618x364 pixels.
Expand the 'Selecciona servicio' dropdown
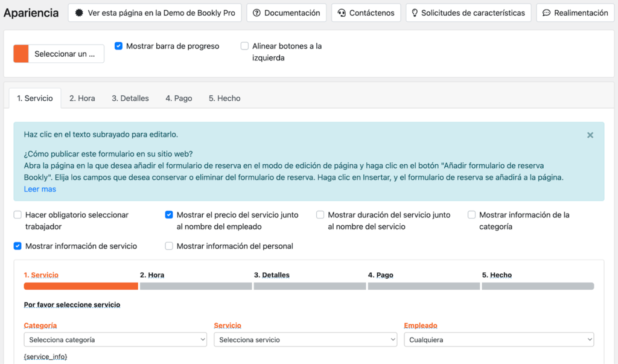305,339
